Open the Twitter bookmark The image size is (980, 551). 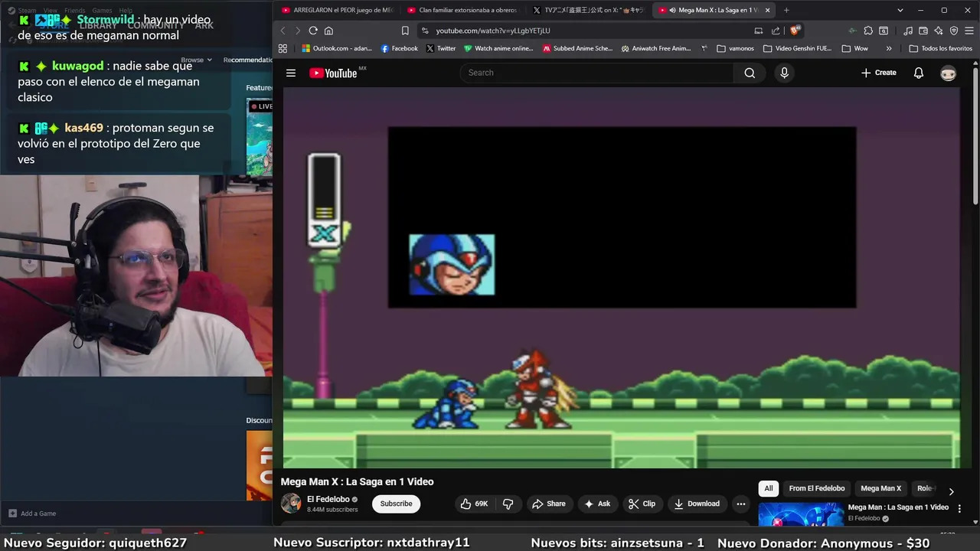(x=440, y=48)
